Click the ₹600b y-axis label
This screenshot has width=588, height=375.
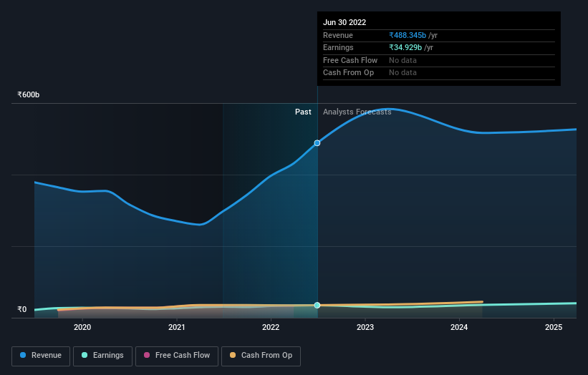click(x=29, y=94)
